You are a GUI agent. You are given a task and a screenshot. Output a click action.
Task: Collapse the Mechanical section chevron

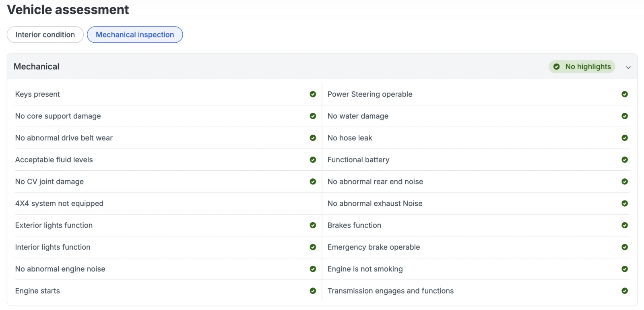pyautogui.click(x=628, y=67)
